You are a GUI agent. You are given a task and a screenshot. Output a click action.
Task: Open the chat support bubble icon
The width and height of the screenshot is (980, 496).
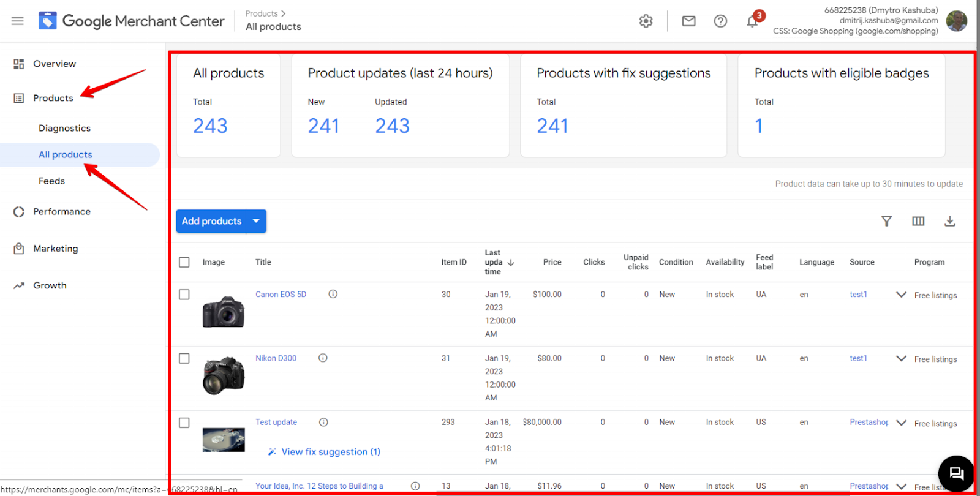pyautogui.click(x=956, y=473)
